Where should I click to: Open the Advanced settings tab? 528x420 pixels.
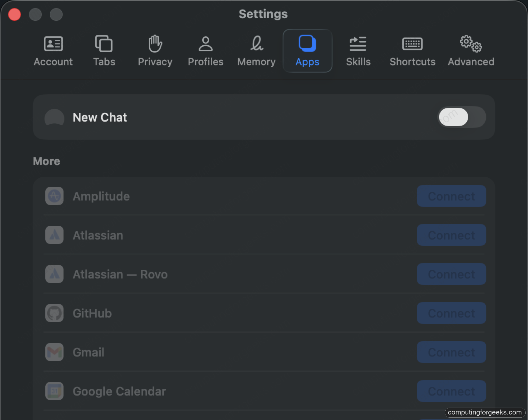pyautogui.click(x=471, y=51)
